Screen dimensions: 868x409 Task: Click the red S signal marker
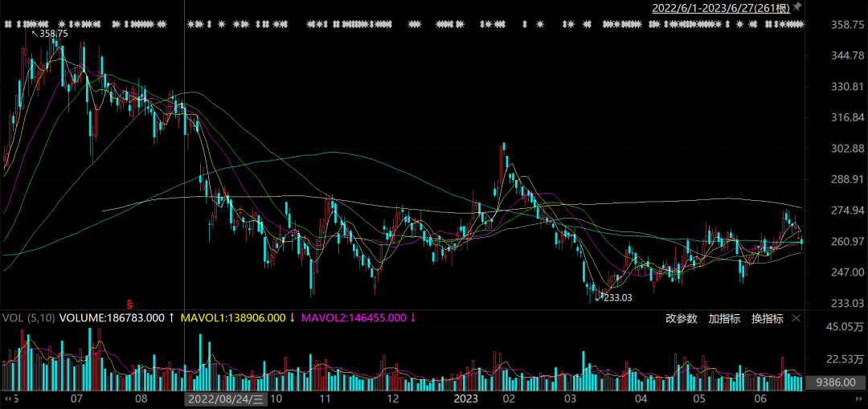coord(129,303)
